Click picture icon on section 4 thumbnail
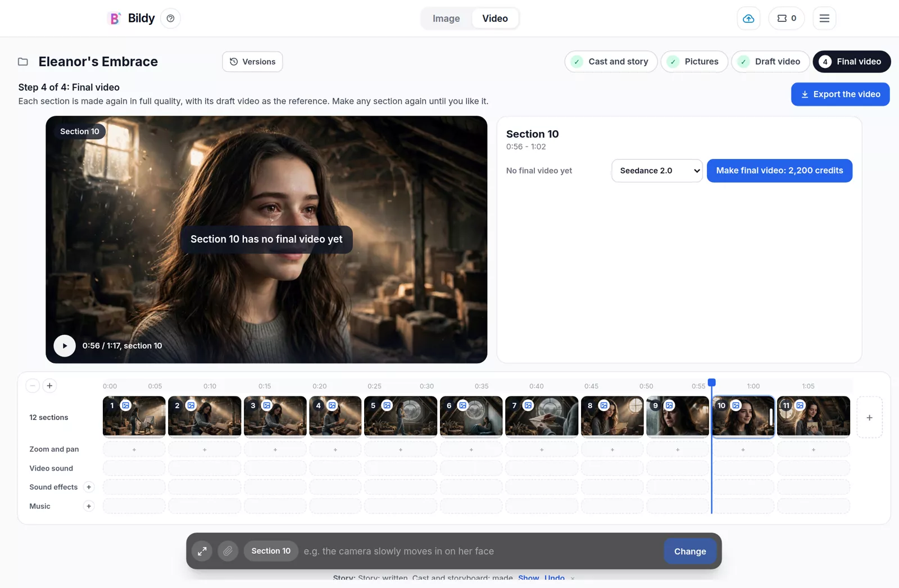This screenshot has width=899, height=588. tap(332, 405)
